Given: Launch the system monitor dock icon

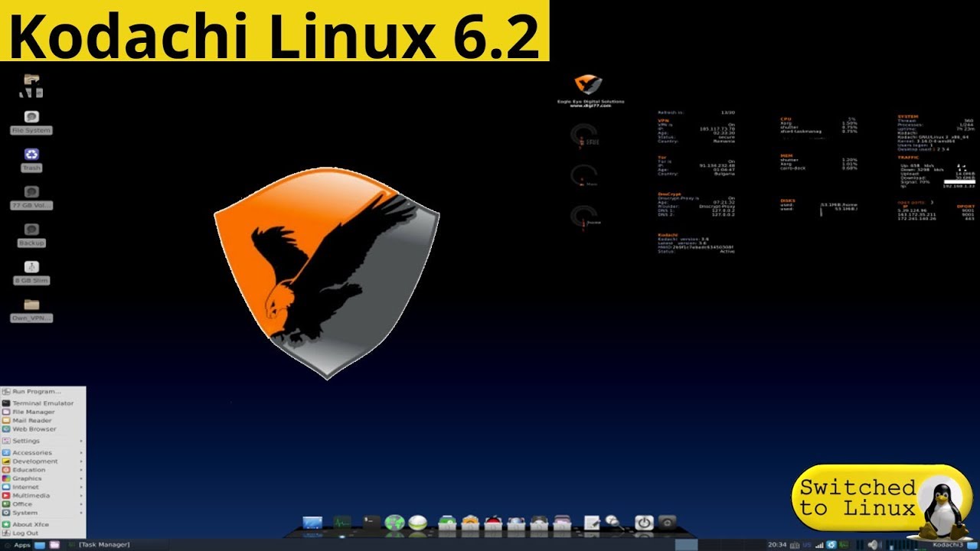Looking at the screenshot, I should (x=341, y=523).
